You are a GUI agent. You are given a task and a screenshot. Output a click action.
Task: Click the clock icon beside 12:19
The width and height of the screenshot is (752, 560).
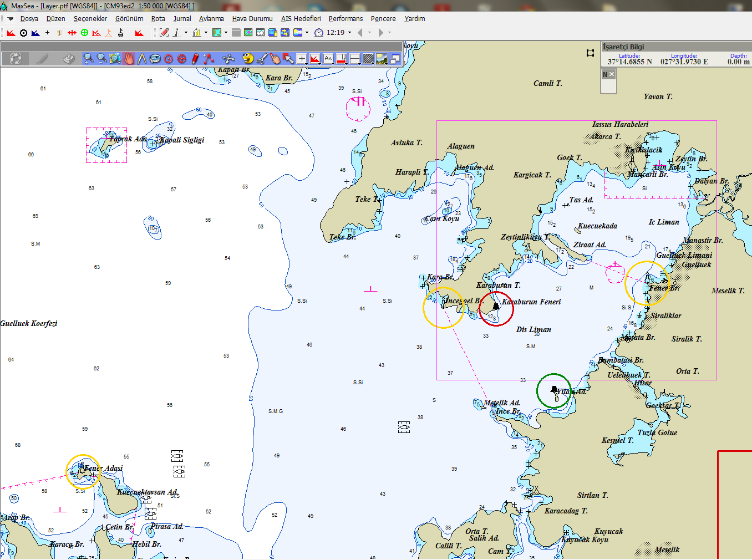(x=319, y=33)
